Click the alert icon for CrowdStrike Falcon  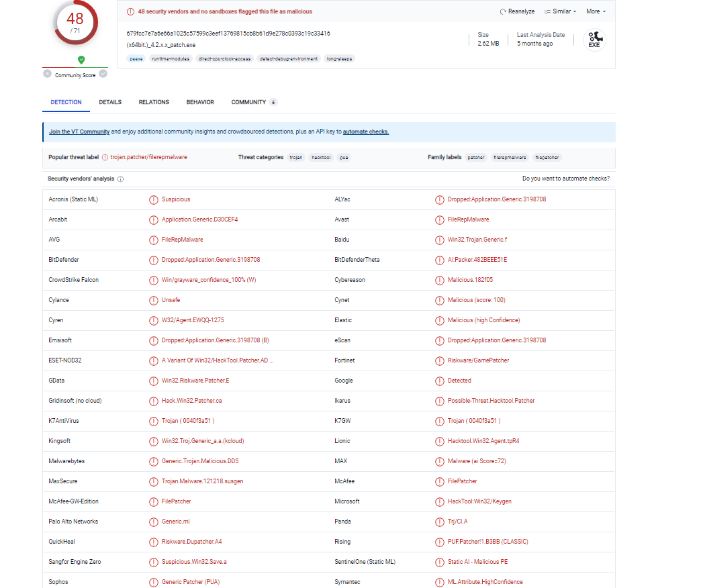(x=154, y=280)
